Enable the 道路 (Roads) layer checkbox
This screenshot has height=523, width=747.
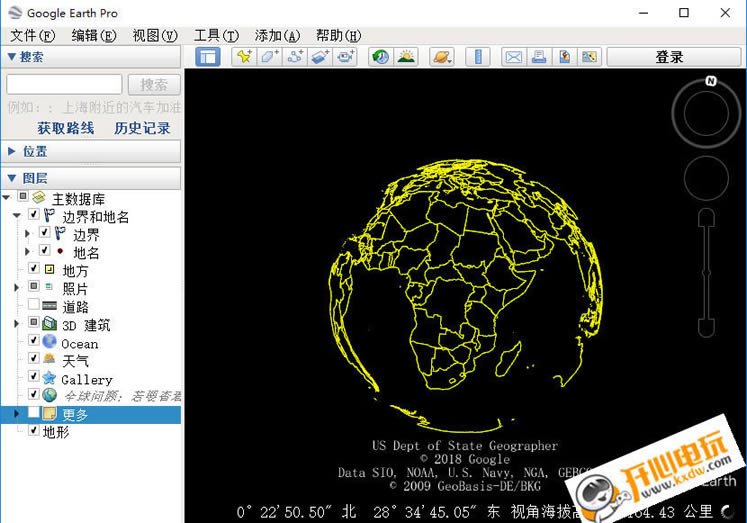(34, 306)
